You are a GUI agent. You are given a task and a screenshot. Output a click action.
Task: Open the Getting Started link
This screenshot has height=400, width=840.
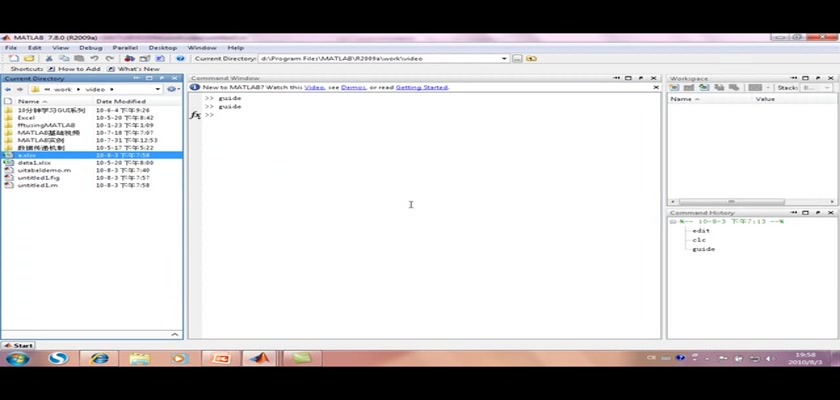pyautogui.click(x=422, y=87)
